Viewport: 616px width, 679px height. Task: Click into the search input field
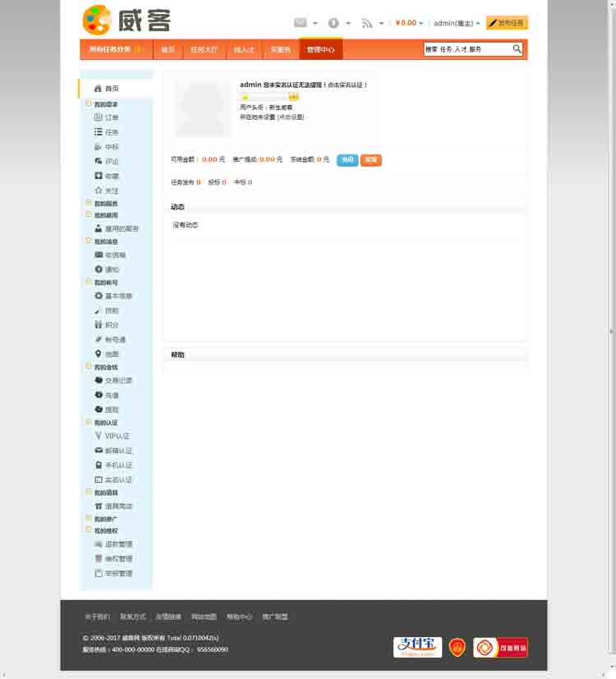pyautogui.click(x=467, y=49)
